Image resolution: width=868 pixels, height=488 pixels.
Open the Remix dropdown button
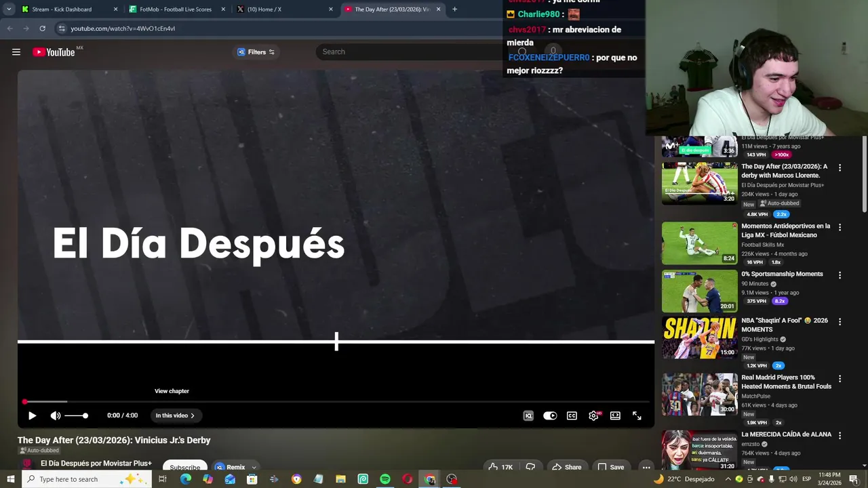[235, 467]
